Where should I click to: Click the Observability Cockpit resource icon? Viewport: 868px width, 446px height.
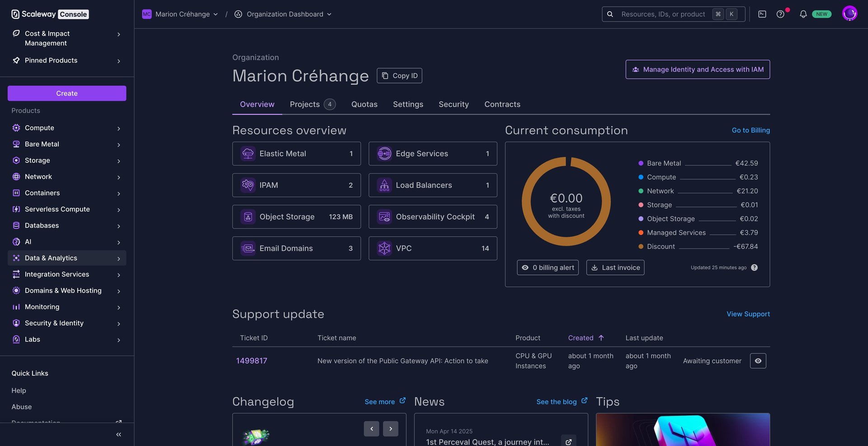[x=384, y=217]
